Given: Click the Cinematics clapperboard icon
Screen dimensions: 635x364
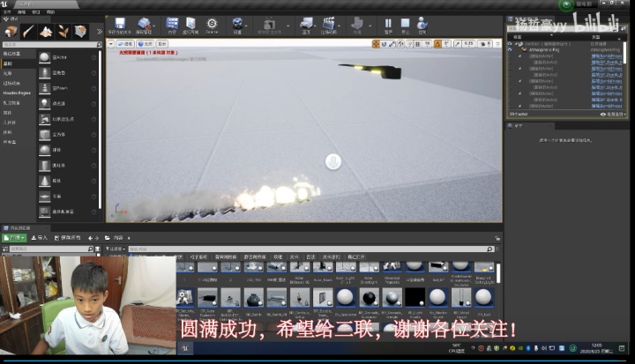Looking at the screenshot, I should pos(328,26).
